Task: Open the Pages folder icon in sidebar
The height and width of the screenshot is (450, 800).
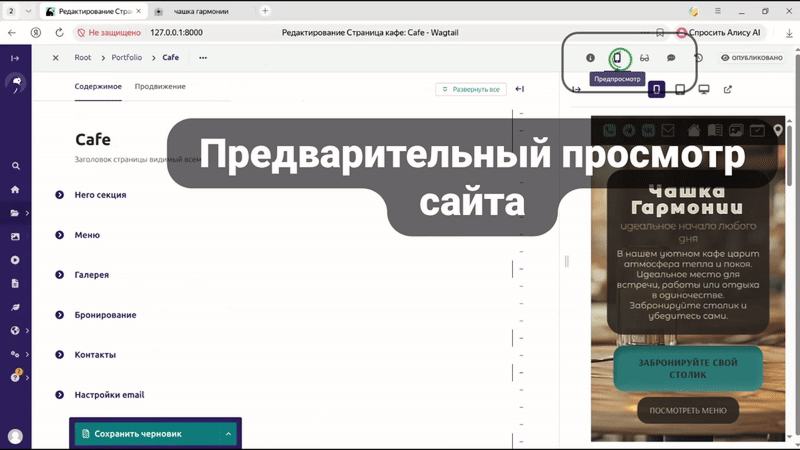Action: tap(14, 213)
